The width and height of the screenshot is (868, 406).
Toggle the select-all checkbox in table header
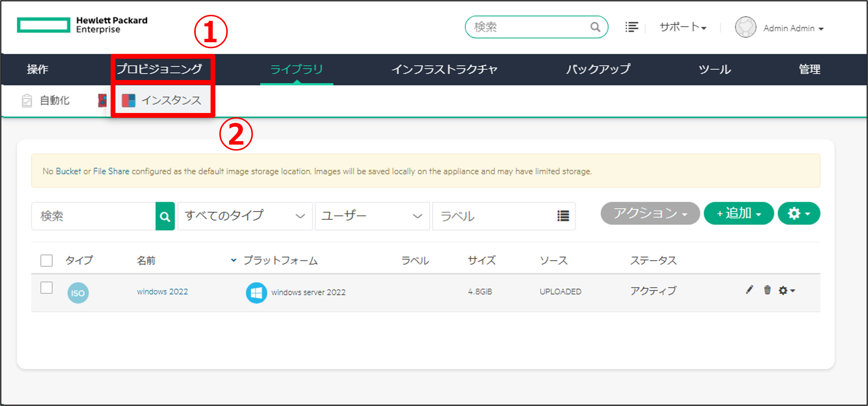pos(46,260)
